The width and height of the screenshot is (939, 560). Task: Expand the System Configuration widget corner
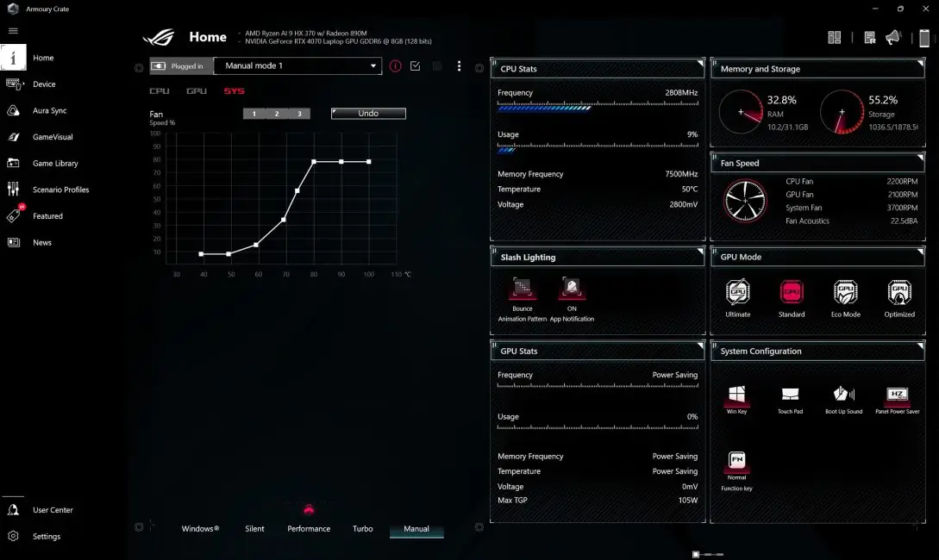point(920,345)
